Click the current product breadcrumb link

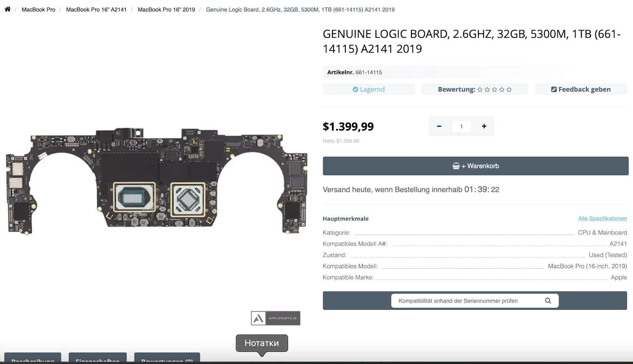click(x=300, y=9)
